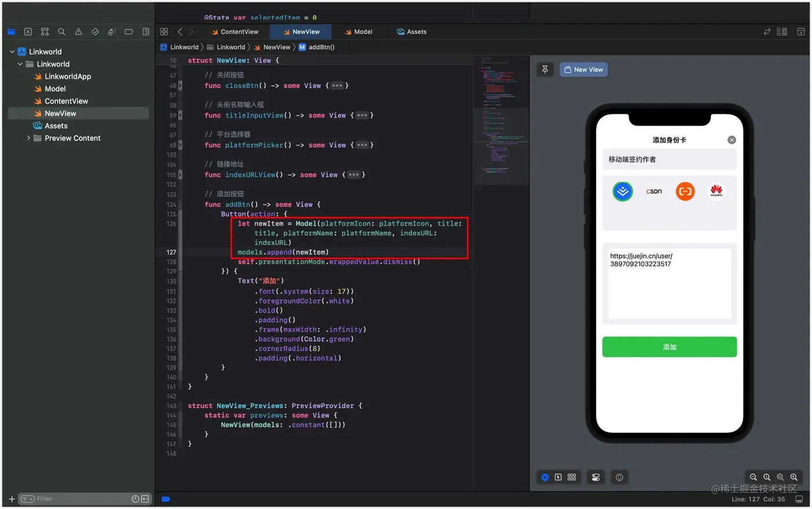Collapse the Linkworld group folder
Screen dimensions: 812x509
(20, 64)
